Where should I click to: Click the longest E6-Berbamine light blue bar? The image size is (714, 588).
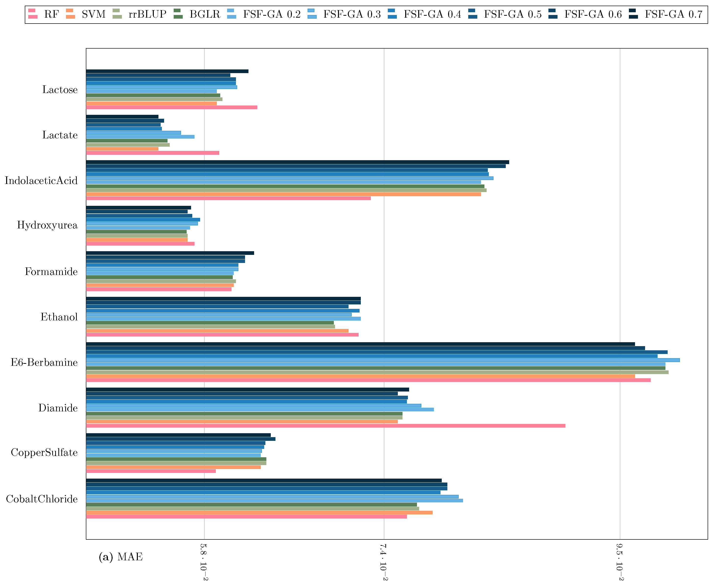pos(383,360)
